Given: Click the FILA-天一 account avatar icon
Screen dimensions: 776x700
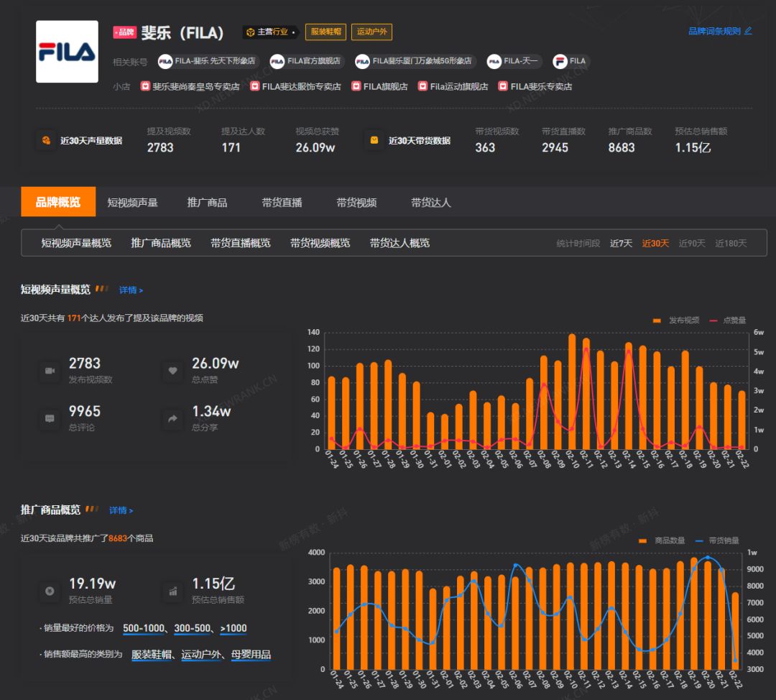Looking at the screenshot, I should pos(494,62).
